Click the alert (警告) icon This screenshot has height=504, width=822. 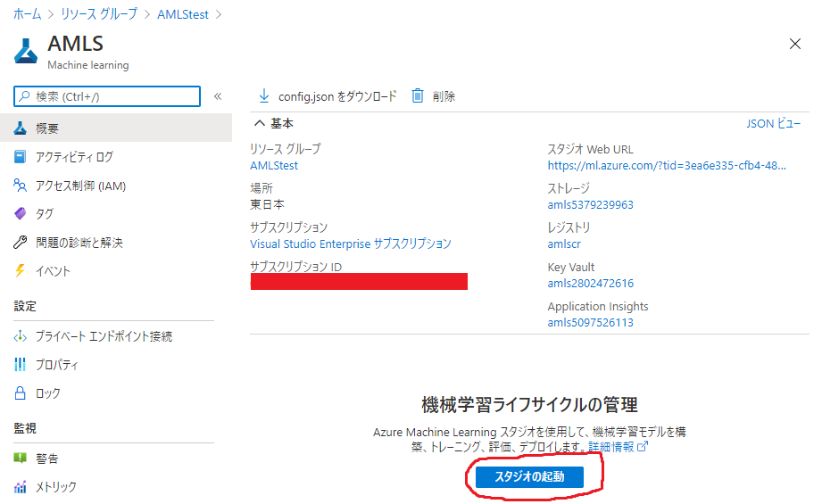pyautogui.click(x=20, y=458)
